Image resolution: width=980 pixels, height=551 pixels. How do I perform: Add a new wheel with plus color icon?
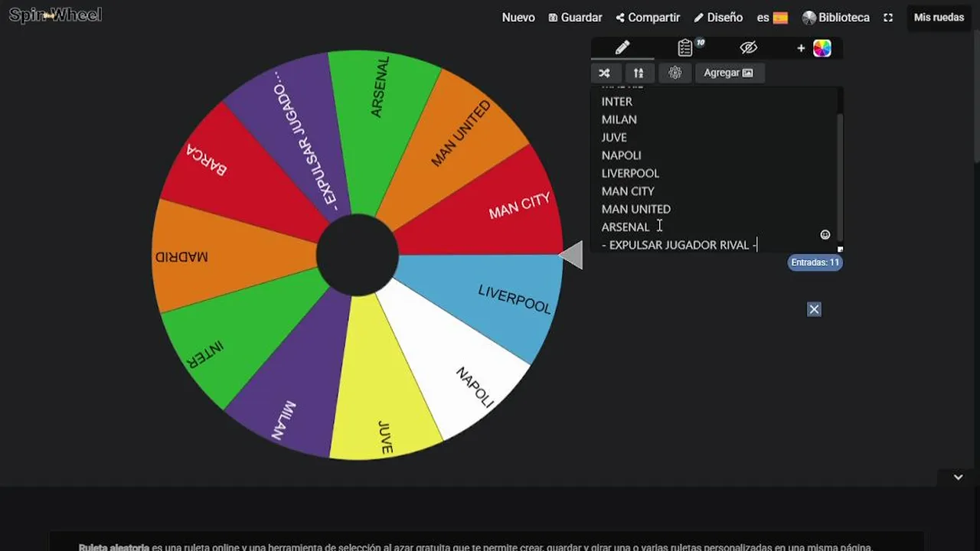(x=813, y=47)
